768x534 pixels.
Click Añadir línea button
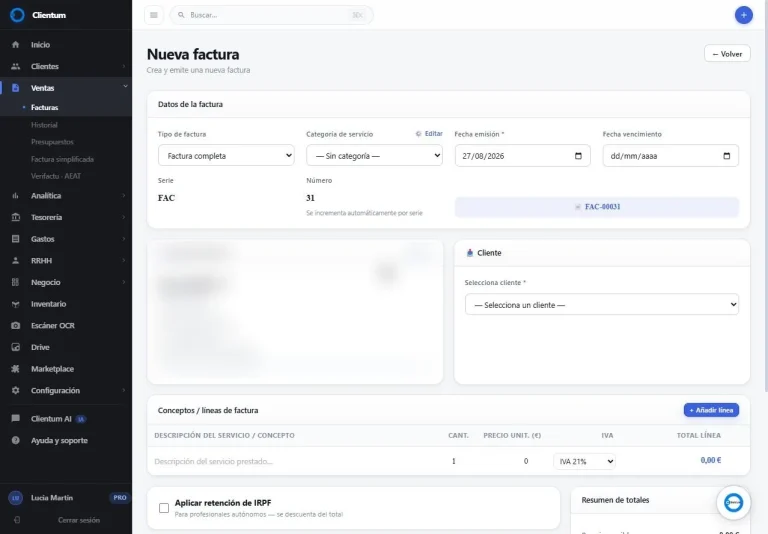[711, 410]
